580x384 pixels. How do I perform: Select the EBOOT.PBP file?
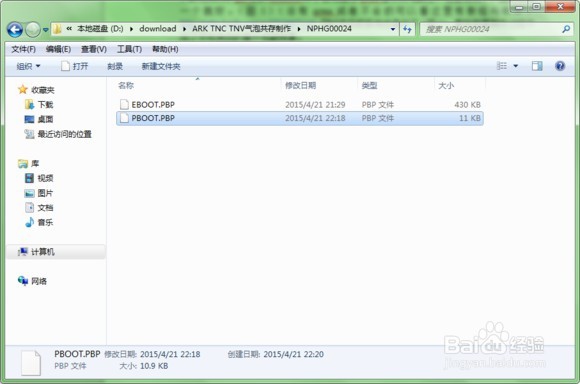[x=300, y=105]
